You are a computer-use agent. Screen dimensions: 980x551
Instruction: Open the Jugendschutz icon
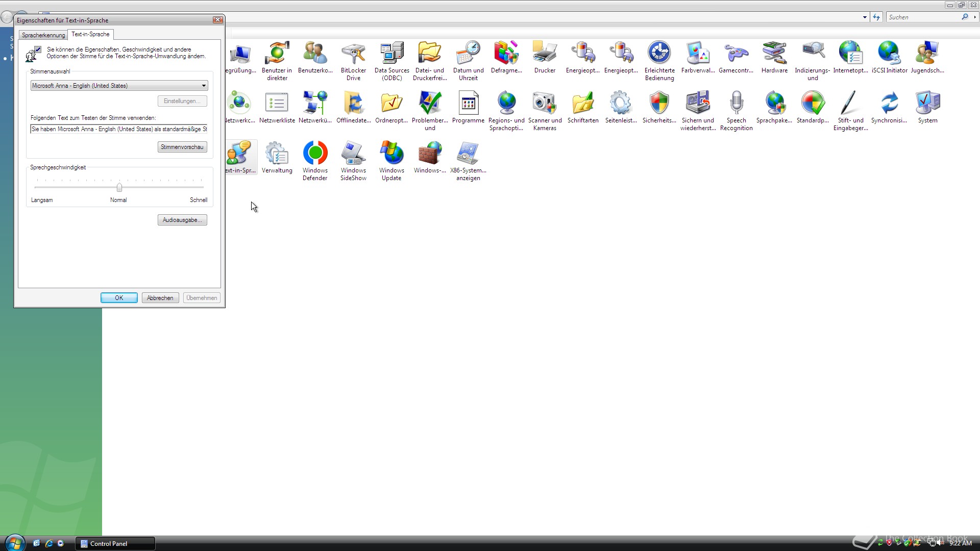point(927,57)
